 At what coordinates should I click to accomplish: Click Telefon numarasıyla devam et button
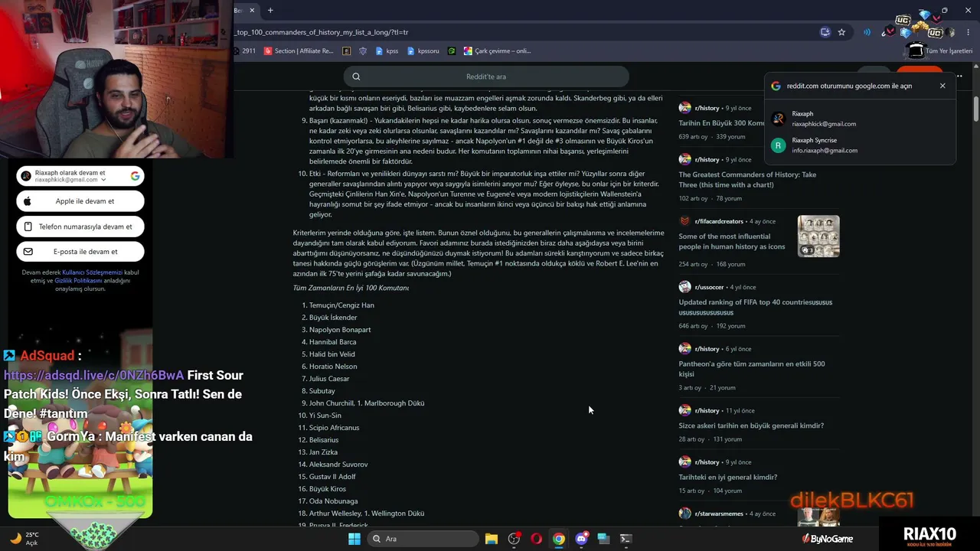(80, 227)
